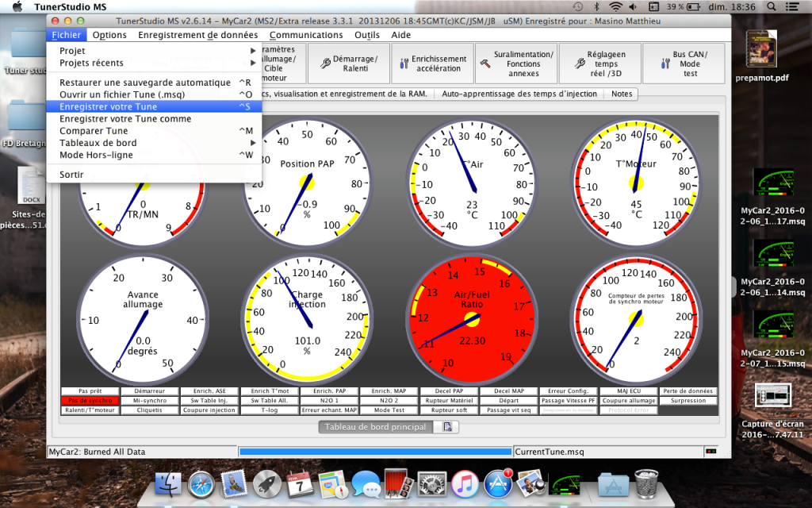Switch to the Tableau de bord principal tab
The height and width of the screenshot is (508, 812).
click(x=375, y=426)
